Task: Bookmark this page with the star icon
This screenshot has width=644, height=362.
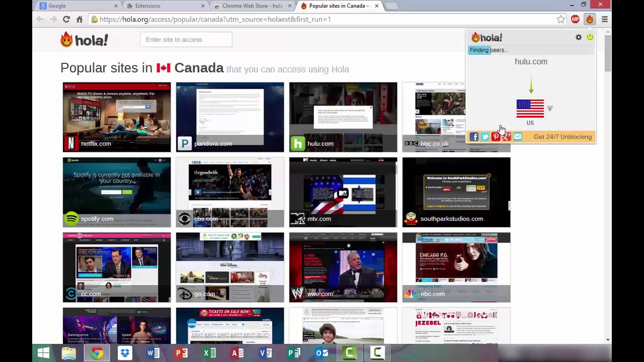Action: [561, 19]
